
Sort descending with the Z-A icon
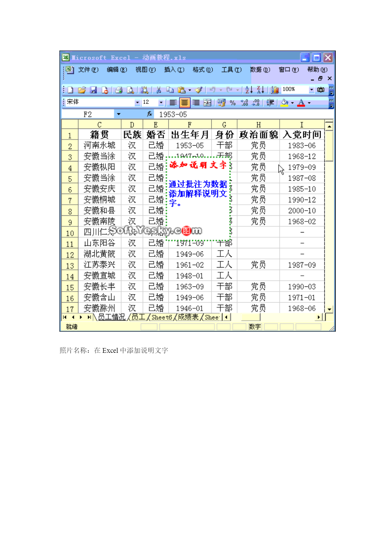[x=260, y=90]
